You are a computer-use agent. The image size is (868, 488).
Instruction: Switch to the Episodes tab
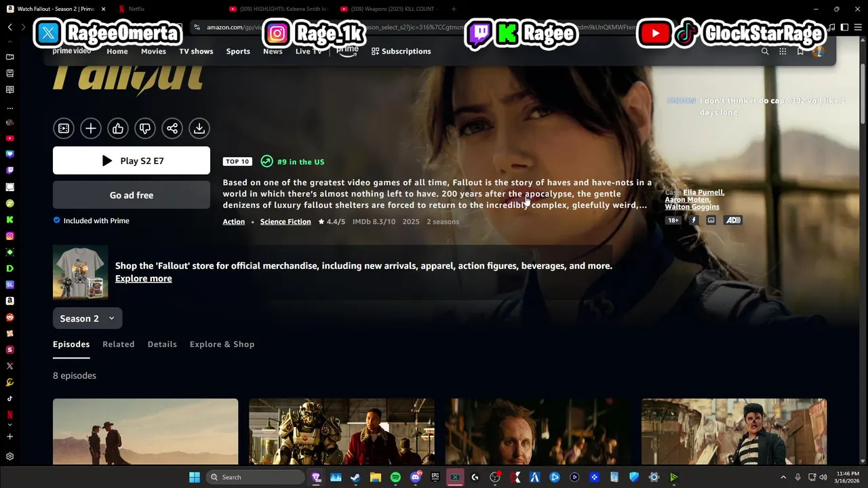71,344
